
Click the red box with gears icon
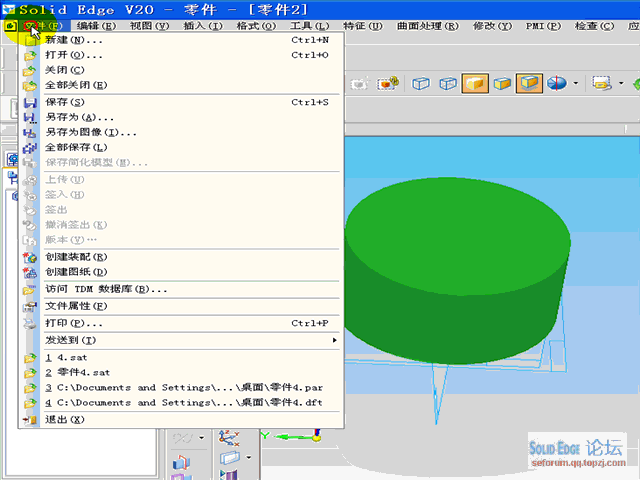(x=387, y=83)
